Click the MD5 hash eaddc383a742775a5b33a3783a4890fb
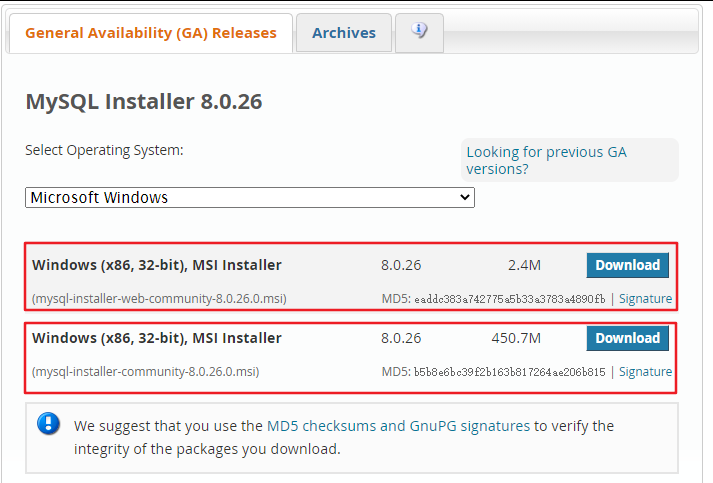The width and height of the screenshot is (713, 483). 509,299
